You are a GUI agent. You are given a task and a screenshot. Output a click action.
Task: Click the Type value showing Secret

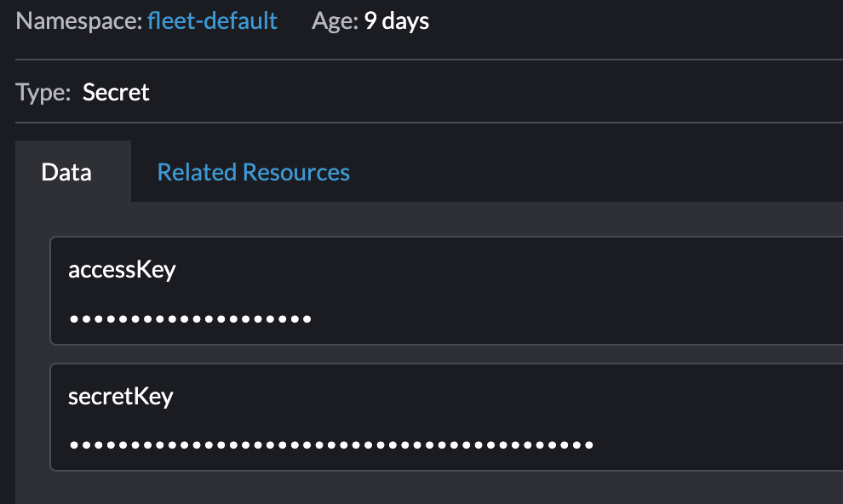[x=116, y=93]
